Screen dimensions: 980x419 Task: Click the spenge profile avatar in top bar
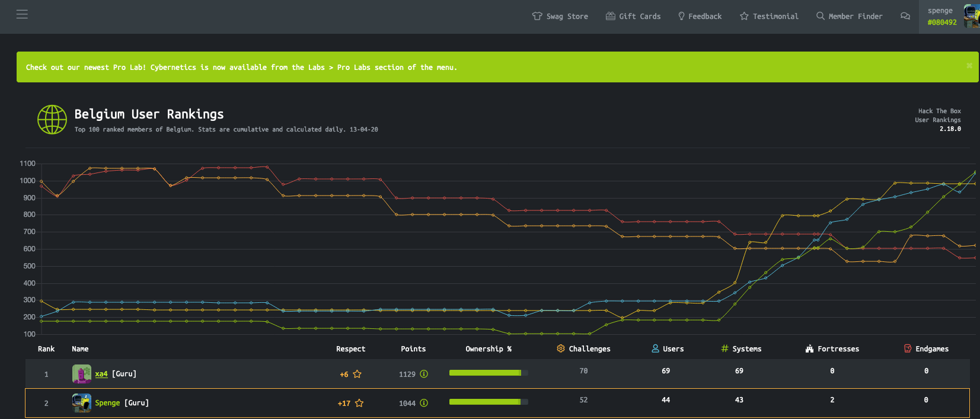point(972,16)
